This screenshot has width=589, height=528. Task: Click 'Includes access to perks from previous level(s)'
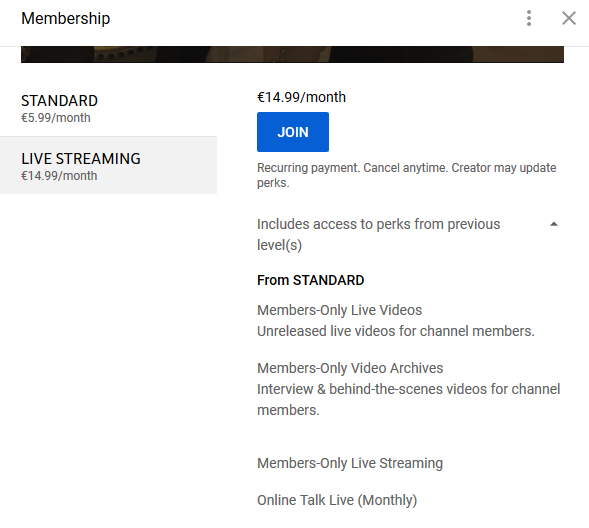[378, 234]
